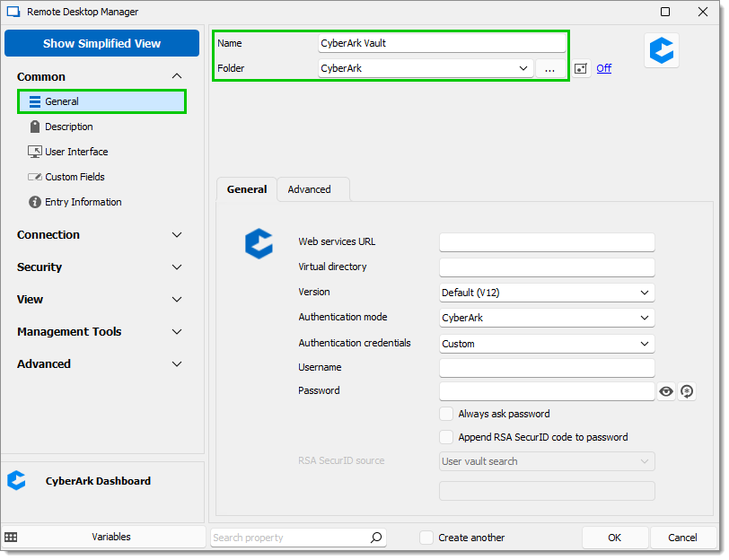The width and height of the screenshot is (729, 560).
Task: Check Append RSA SecurID code to password
Action: point(446,437)
